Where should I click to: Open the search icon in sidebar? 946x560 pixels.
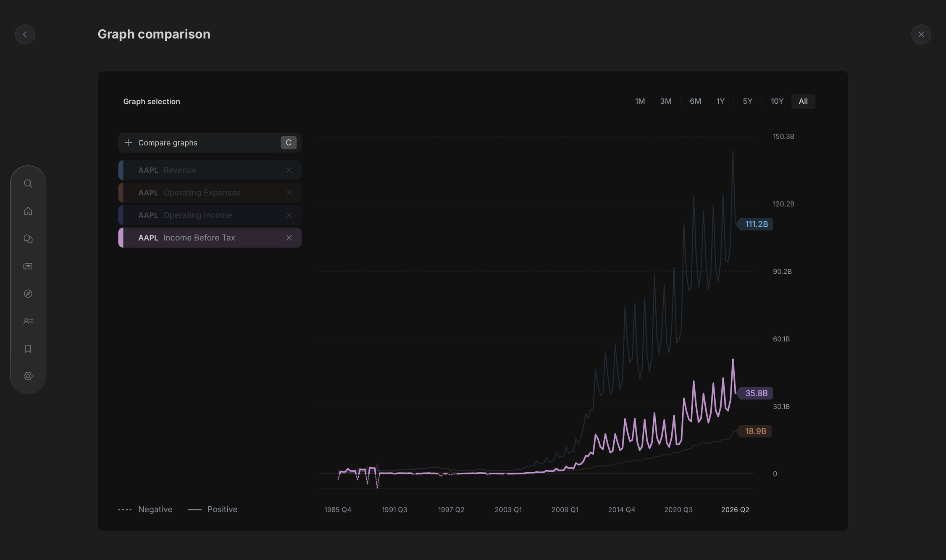click(x=28, y=183)
